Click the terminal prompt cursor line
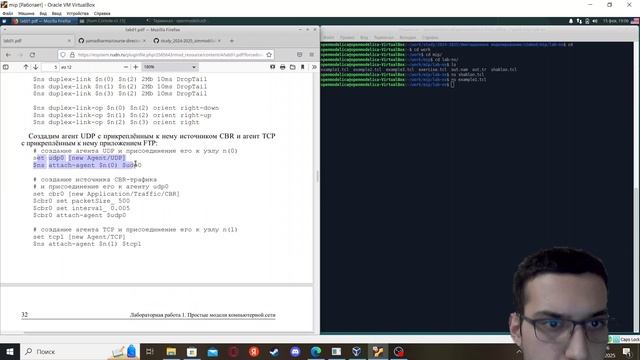 (x=387, y=84)
